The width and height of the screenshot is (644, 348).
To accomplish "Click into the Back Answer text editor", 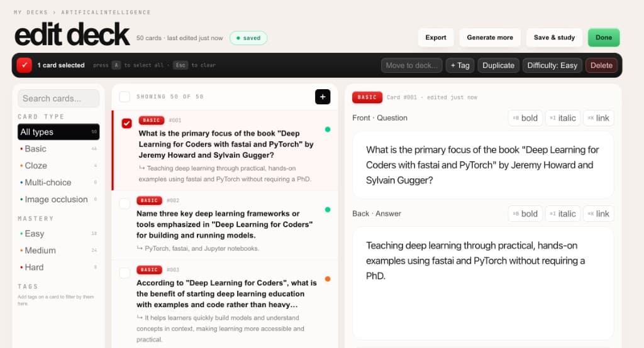I will tap(483, 283).
